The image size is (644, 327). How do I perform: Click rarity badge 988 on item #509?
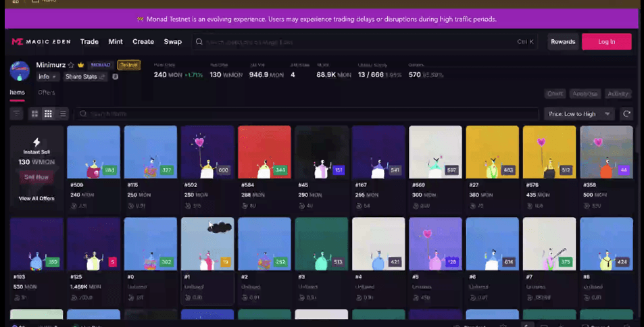pyautogui.click(x=109, y=170)
